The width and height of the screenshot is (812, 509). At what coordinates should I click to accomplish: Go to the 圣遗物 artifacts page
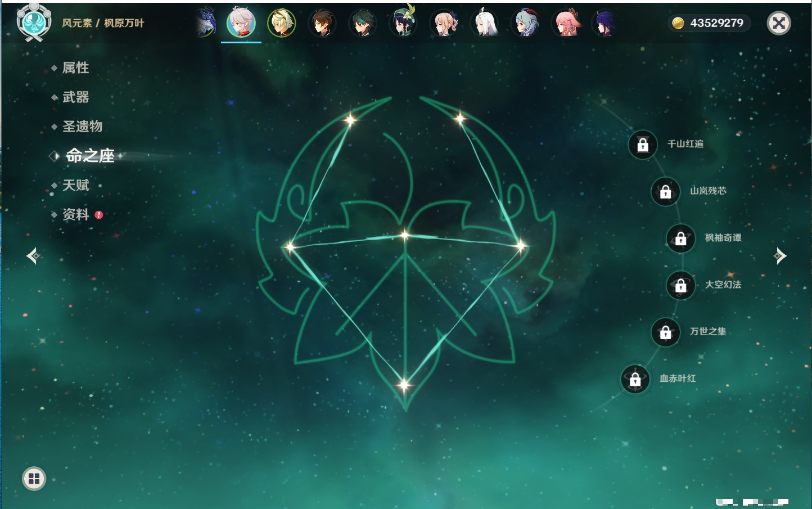click(82, 127)
